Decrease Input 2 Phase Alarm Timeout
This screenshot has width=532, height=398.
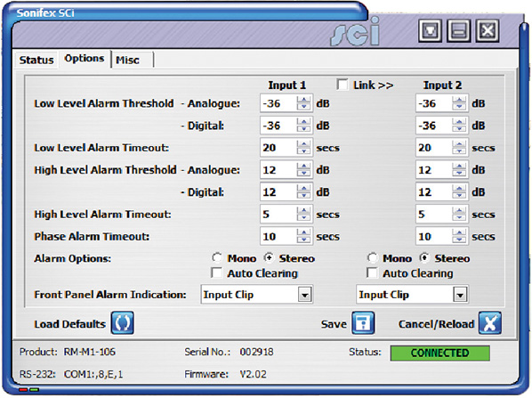pos(459,240)
